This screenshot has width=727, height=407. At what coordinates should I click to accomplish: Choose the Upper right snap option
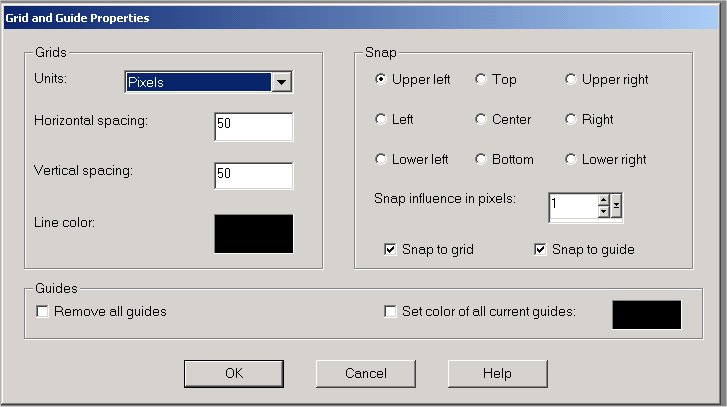(571, 79)
